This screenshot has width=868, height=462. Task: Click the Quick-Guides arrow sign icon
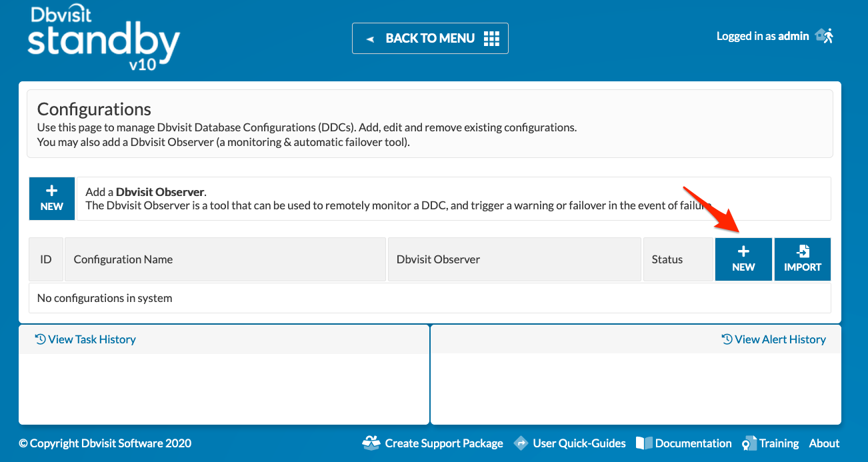tap(521, 443)
